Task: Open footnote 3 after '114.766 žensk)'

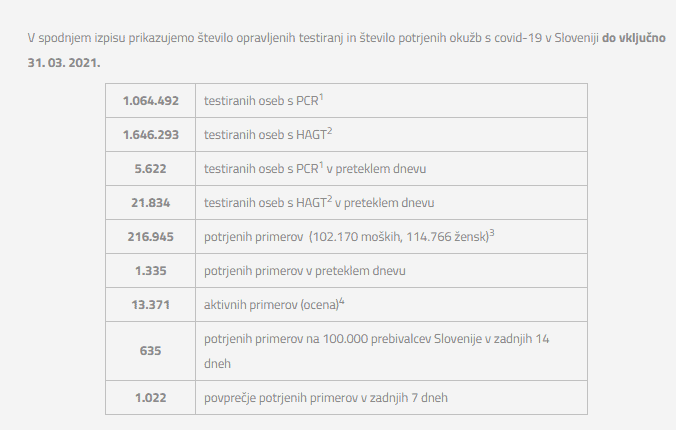Action: [493, 233]
